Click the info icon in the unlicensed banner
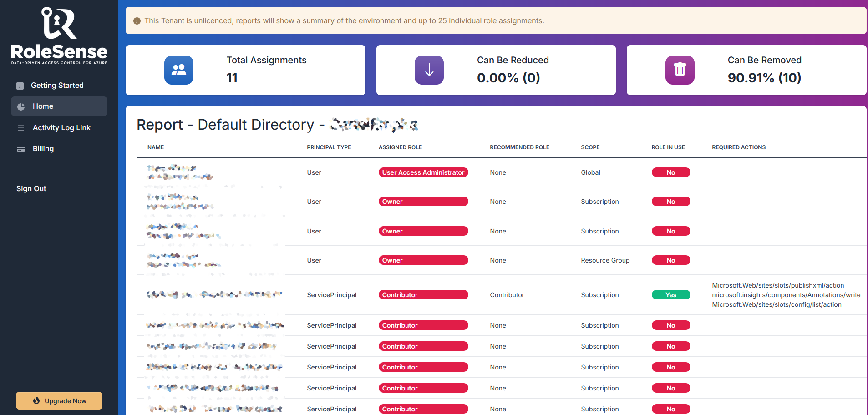Viewport: 868px width, 415px height. pos(137,21)
